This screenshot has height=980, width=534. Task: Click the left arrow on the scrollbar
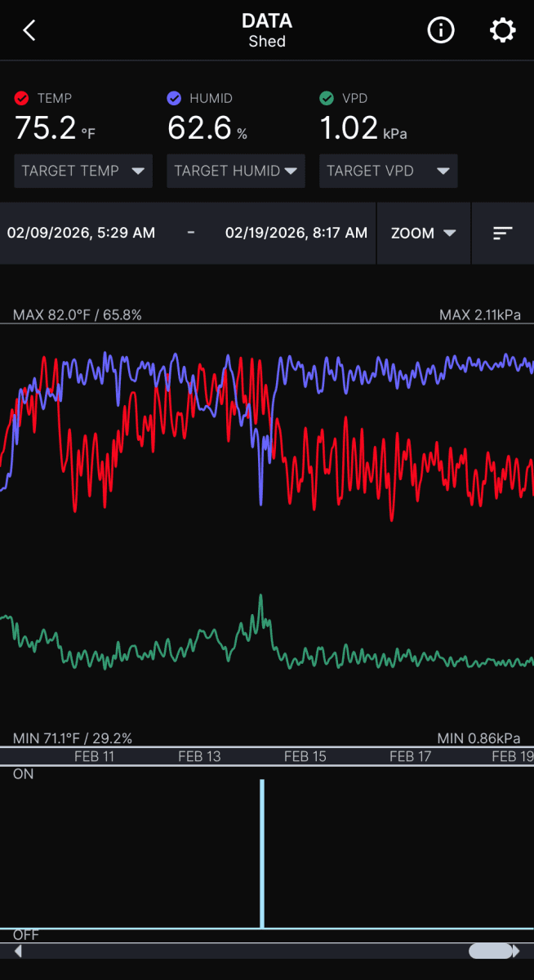(x=18, y=951)
